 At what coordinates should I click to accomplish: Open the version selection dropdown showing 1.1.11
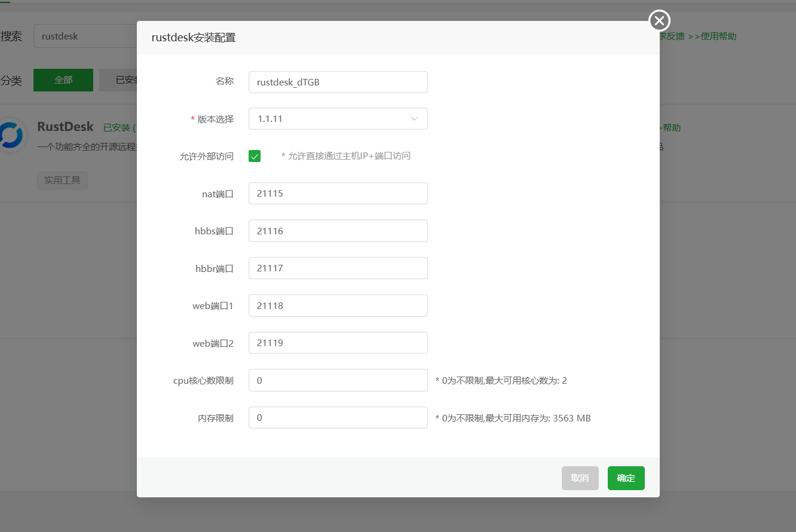pos(338,118)
